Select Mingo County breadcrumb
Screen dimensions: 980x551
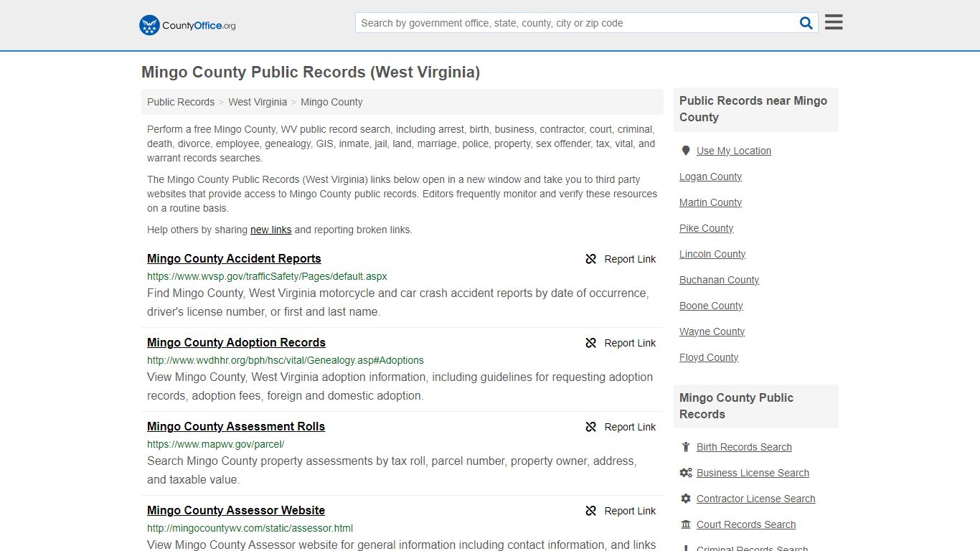point(331,102)
